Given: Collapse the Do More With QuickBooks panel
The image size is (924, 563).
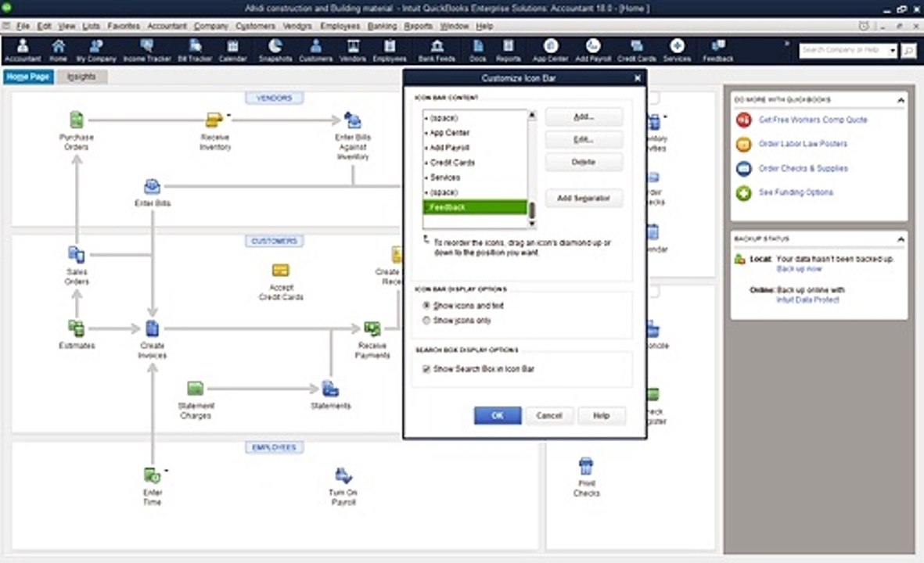Looking at the screenshot, I should pyautogui.click(x=901, y=100).
